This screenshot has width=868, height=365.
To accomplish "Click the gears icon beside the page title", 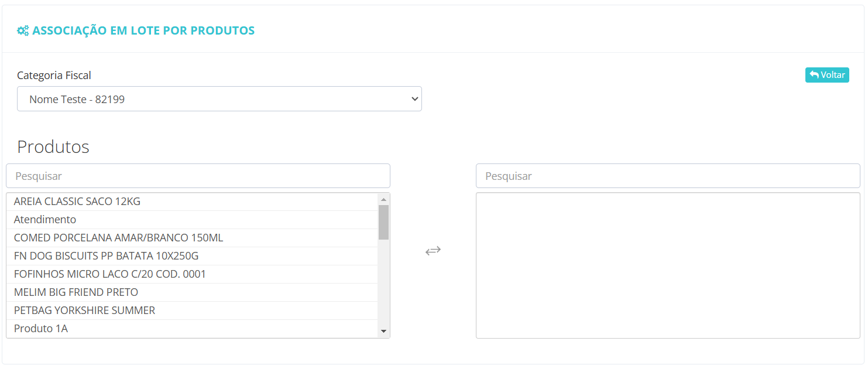I will pos(23,30).
